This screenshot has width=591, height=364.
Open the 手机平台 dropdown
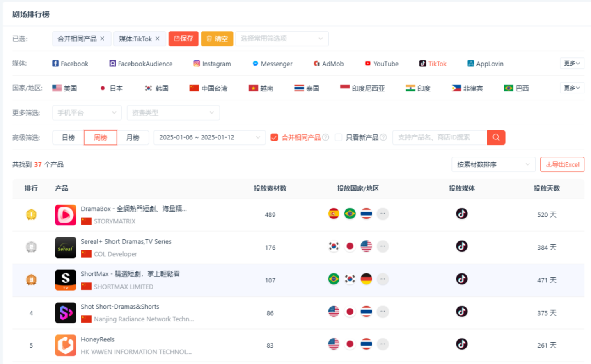point(87,113)
